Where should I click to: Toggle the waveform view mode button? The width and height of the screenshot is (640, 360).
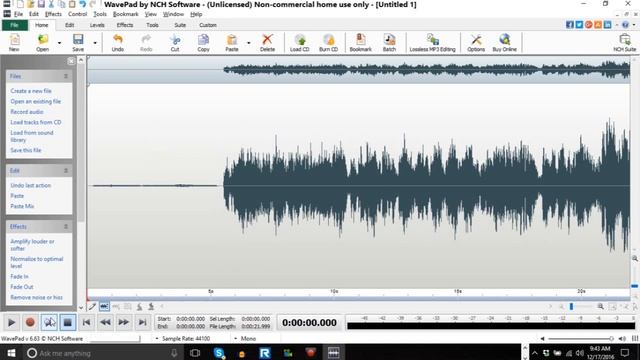point(104,306)
